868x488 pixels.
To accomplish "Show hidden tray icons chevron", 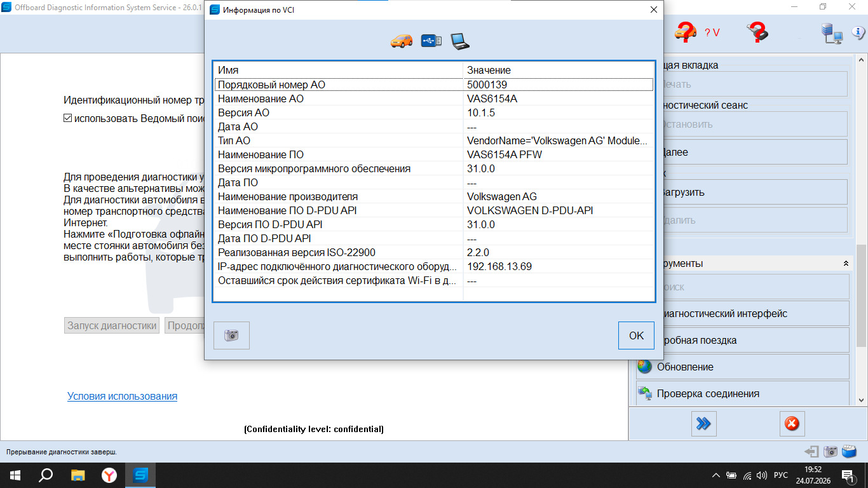I will 716,475.
